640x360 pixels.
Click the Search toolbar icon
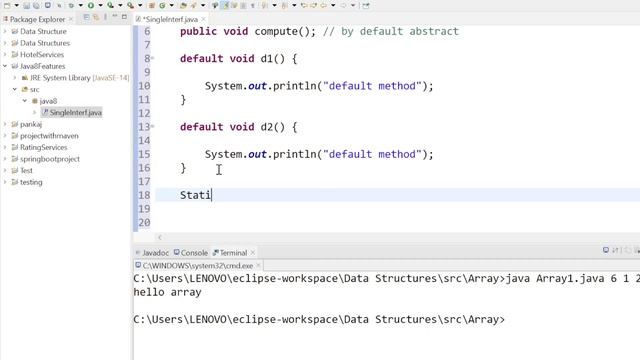[x=193, y=5]
